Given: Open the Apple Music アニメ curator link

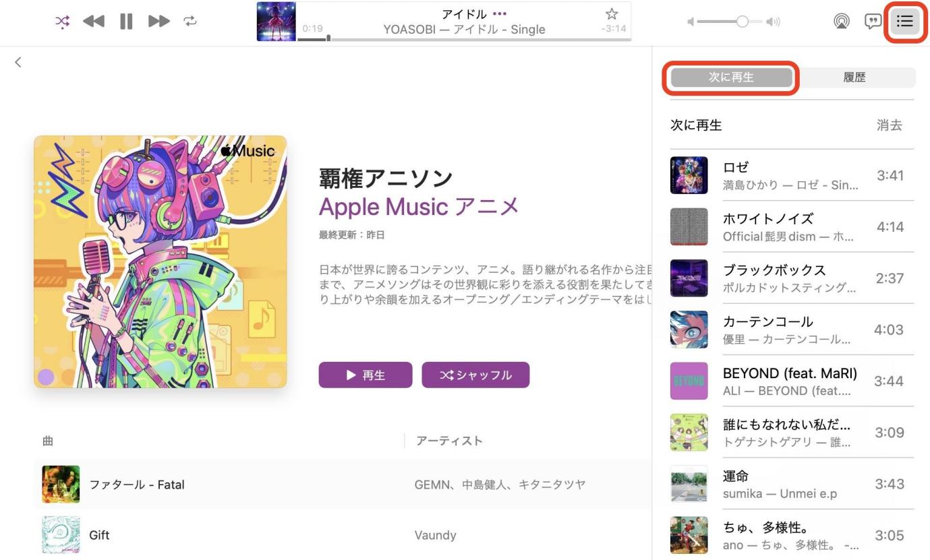Looking at the screenshot, I should coord(419,206).
